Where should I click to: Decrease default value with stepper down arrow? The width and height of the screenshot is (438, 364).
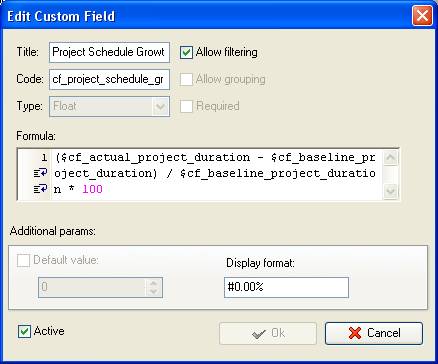point(153,292)
